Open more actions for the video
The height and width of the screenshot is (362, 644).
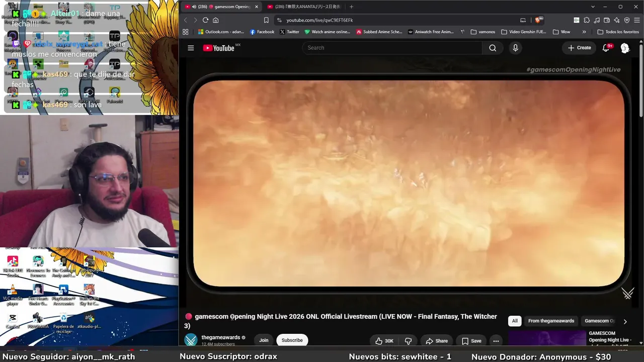[x=496, y=341]
